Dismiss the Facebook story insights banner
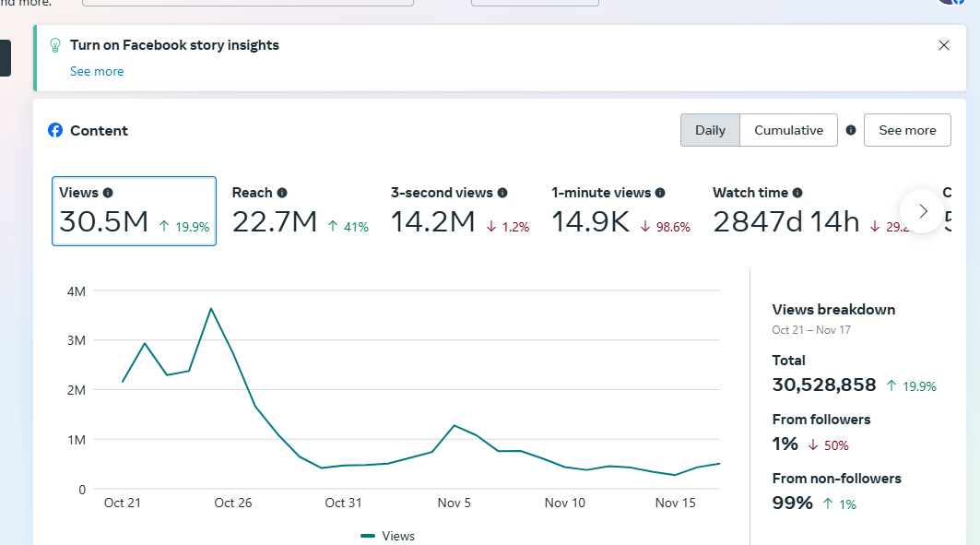The width and height of the screenshot is (980, 545). click(x=943, y=45)
